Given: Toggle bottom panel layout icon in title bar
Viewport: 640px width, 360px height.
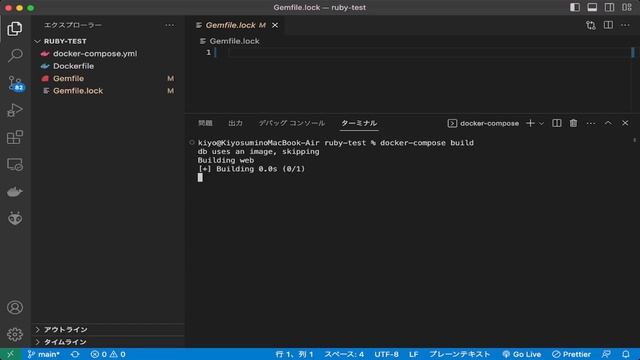Looking at the screenshot, I should [592, 7].
